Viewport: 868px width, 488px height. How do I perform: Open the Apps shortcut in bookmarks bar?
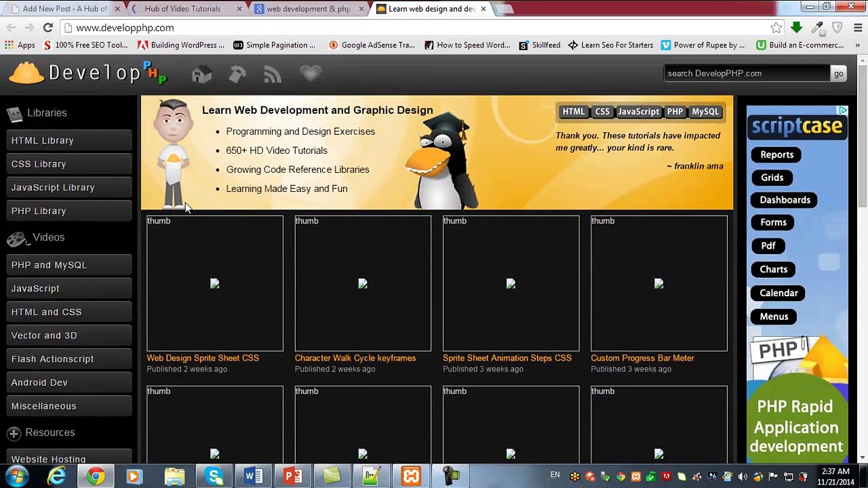[x=20, y=45]
